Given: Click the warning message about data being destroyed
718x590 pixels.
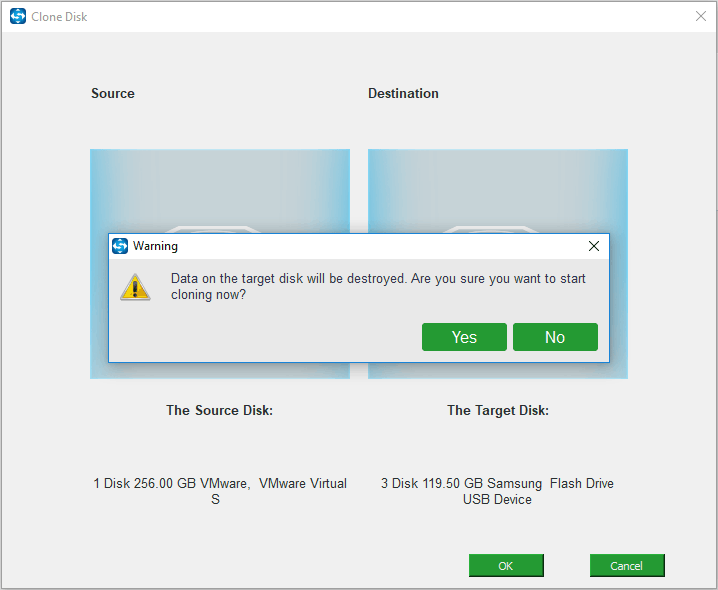Looking at the screenshot, I should (x=378, y=286).
